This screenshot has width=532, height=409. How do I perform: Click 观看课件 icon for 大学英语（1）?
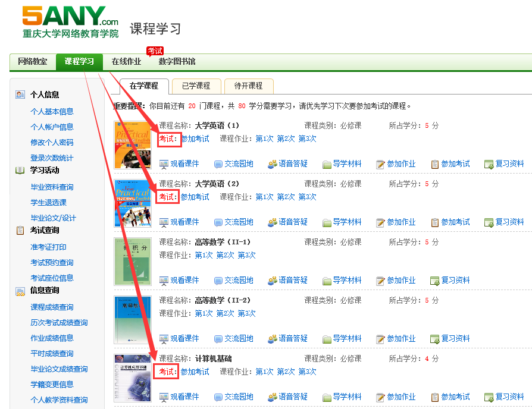(164, 164)
